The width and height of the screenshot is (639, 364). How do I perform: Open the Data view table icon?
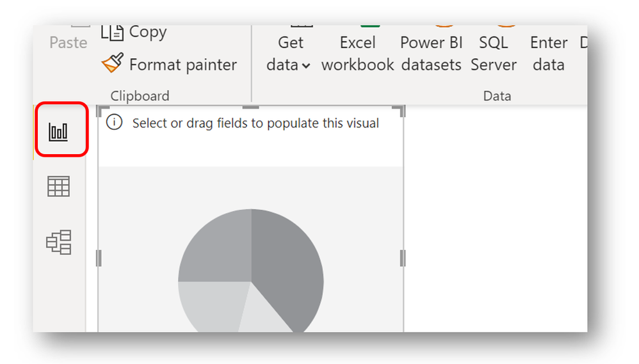(x=59, y=187)
